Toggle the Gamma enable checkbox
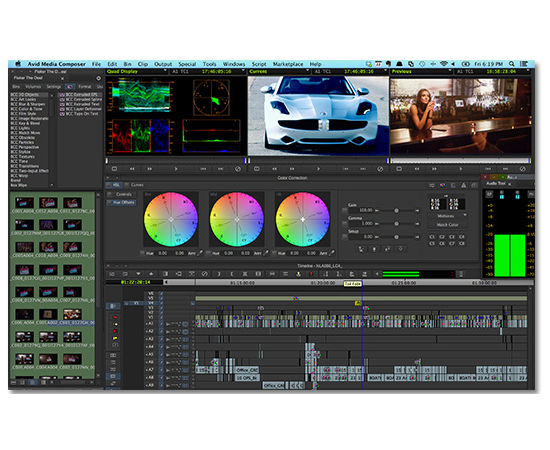Screen dimensions: 550x450 coord(344,223)
